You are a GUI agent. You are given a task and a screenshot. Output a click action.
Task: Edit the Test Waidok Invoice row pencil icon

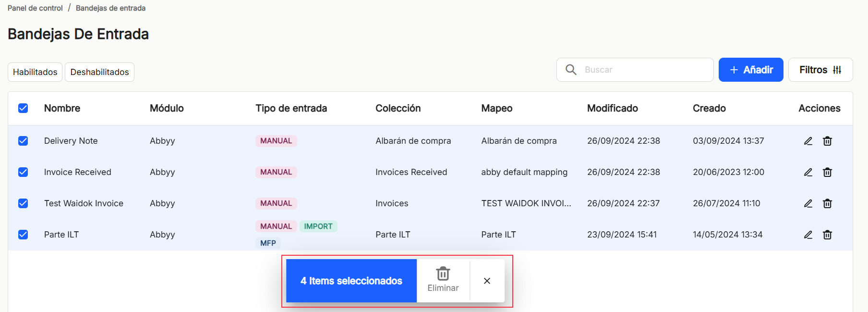(808, 203)
